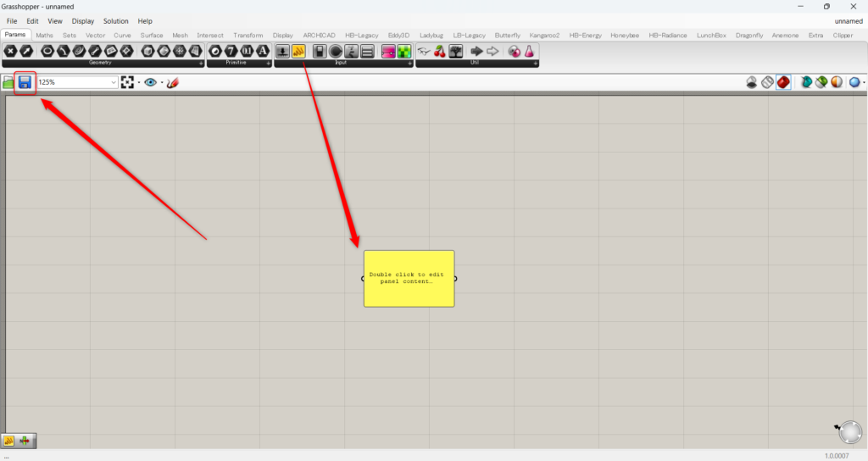Click the Save document icon

[25, 82]
